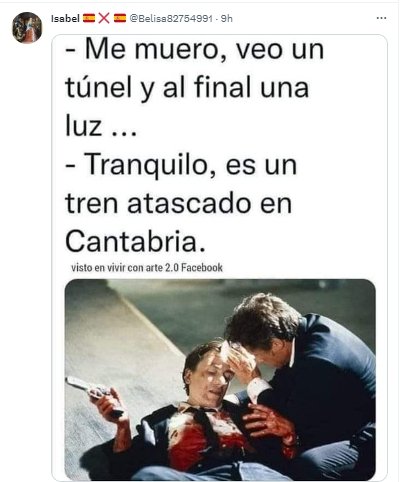
Task: Click the 'Tranquilo, es un' text line
Action: 181,165
